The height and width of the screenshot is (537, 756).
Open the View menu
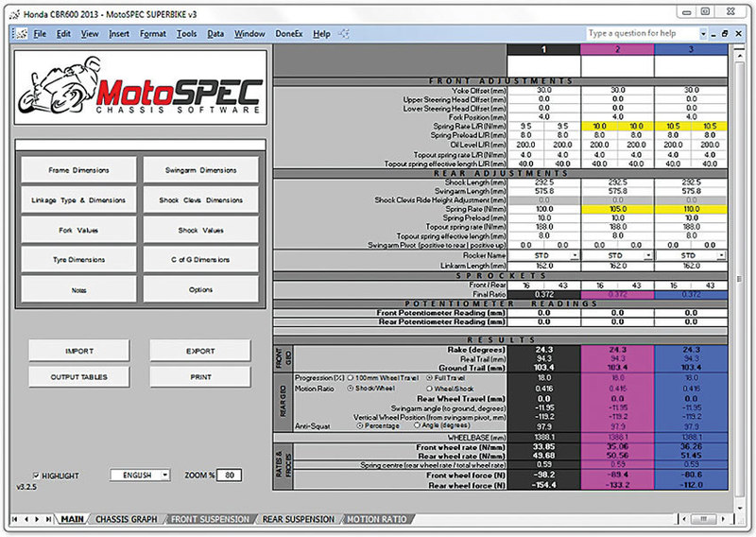(90, 34)
